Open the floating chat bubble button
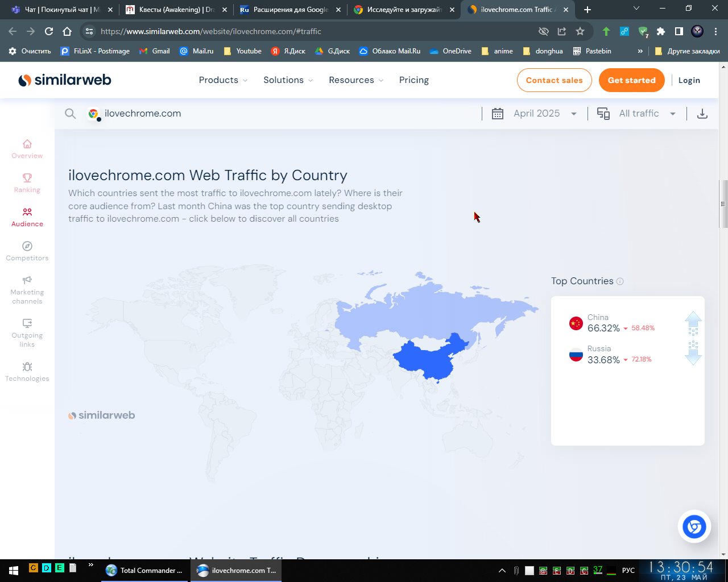This screenshot has width=728, height=582. click(694, 527)
